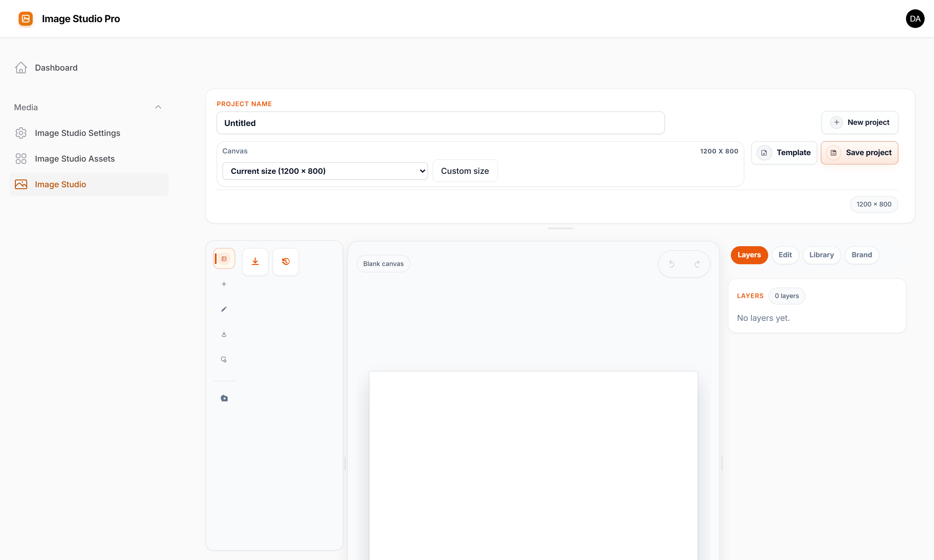Click the Untitled project name field
The width and height of the screenshot is (934, 560).
coord(440,123)
